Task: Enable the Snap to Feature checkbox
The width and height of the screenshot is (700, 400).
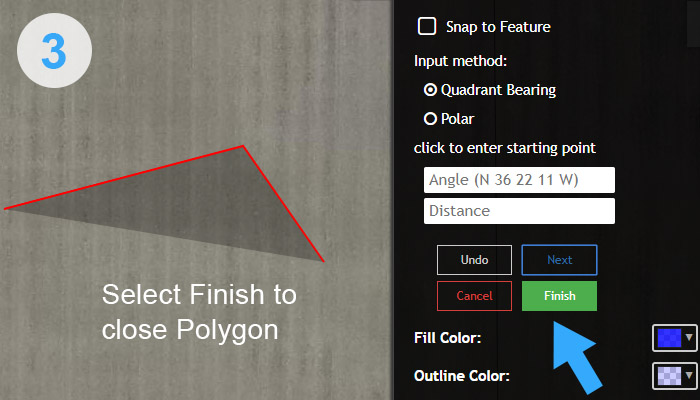Action: (x=427, y=26)
